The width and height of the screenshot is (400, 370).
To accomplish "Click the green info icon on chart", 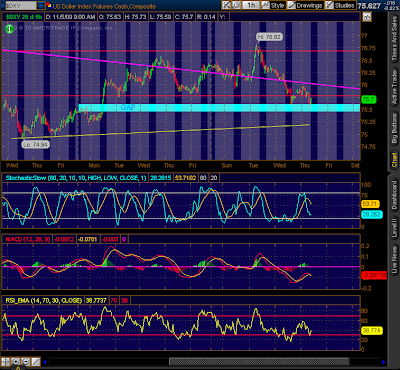I will (x=9, y=29).
